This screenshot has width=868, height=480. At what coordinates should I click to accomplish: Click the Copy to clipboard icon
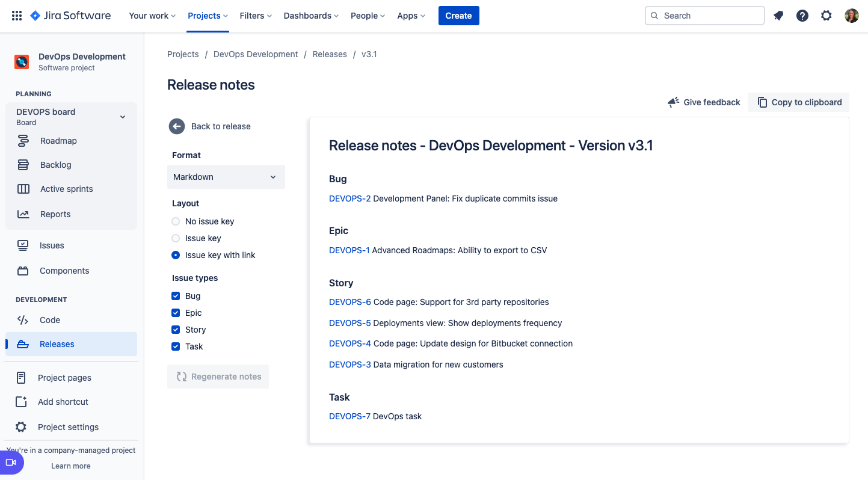click(762, 102)
